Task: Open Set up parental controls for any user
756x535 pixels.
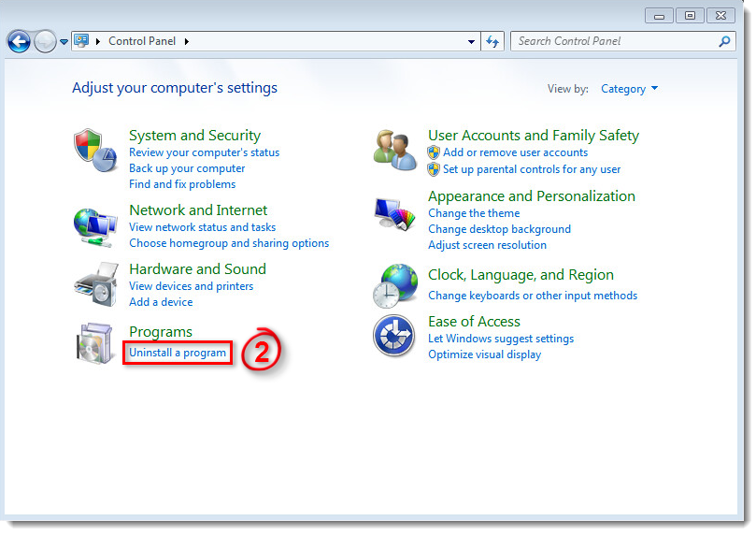Action: (532, 169)
